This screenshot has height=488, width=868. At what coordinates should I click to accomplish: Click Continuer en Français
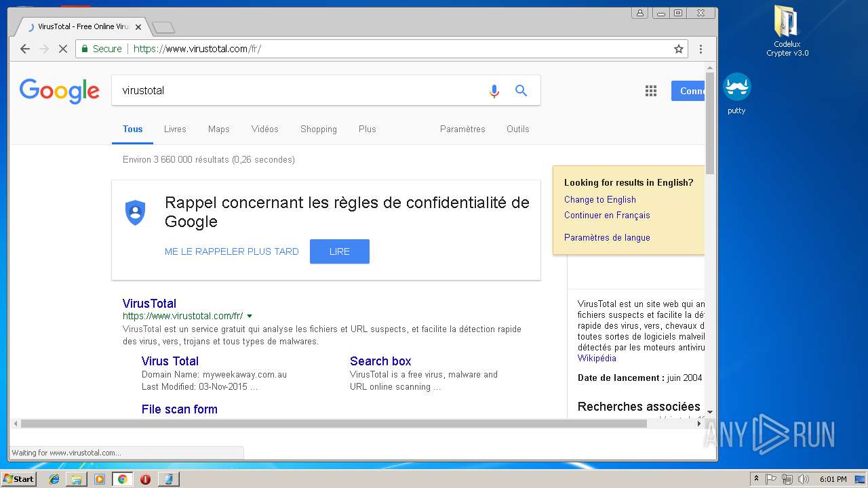pyautogui.click(x=607, y=215)
